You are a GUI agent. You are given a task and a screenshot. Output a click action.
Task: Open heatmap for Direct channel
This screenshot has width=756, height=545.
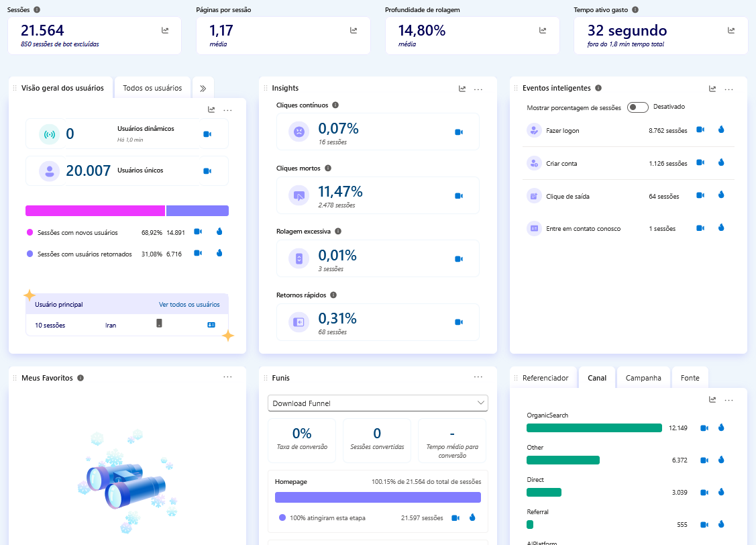(x=721, y=492)
